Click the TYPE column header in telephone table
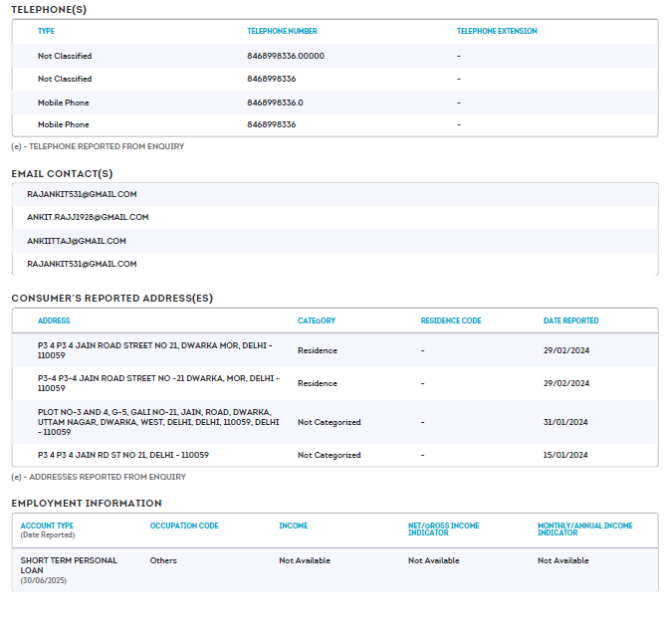The image size is (672, 634). (x=46, y=31)
